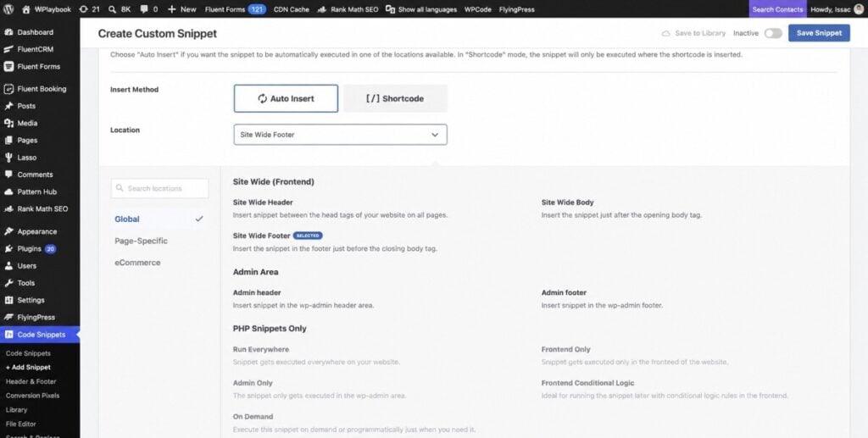Open the + Add Snippet submenu link
The image size is (868, 438).
[28, 367]
